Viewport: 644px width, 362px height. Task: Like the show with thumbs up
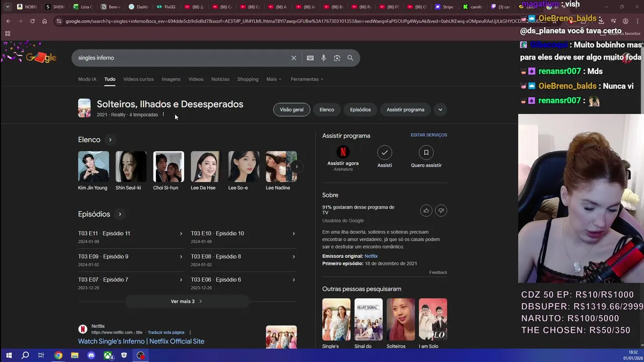point(426,210)
